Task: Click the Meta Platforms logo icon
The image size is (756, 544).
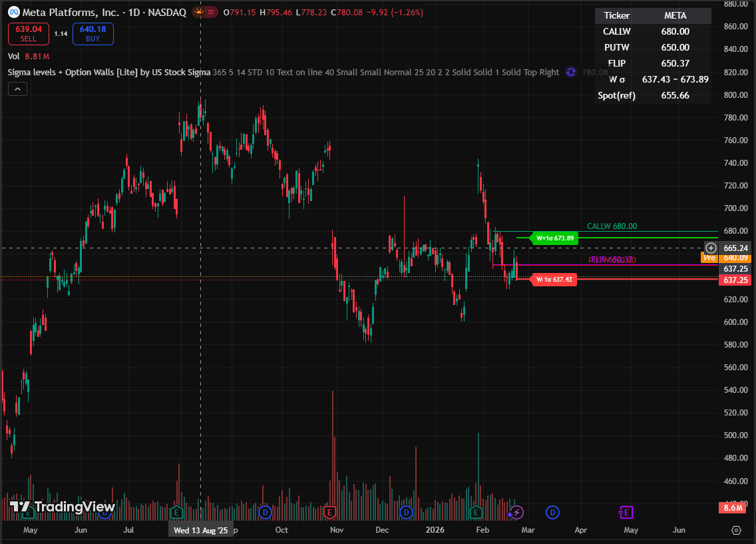Action: (x=14, y=13)
